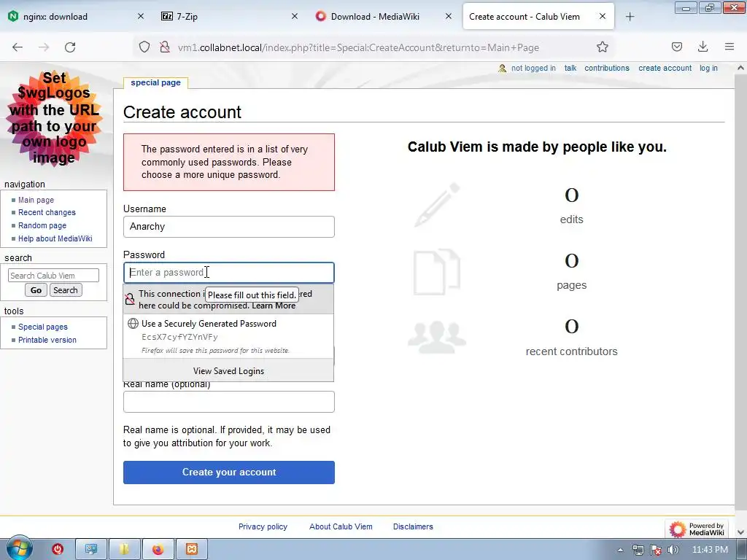Open the Downloads arrow in the toolbar
Screen dimensions: 747x560
[x=703, y=47]
